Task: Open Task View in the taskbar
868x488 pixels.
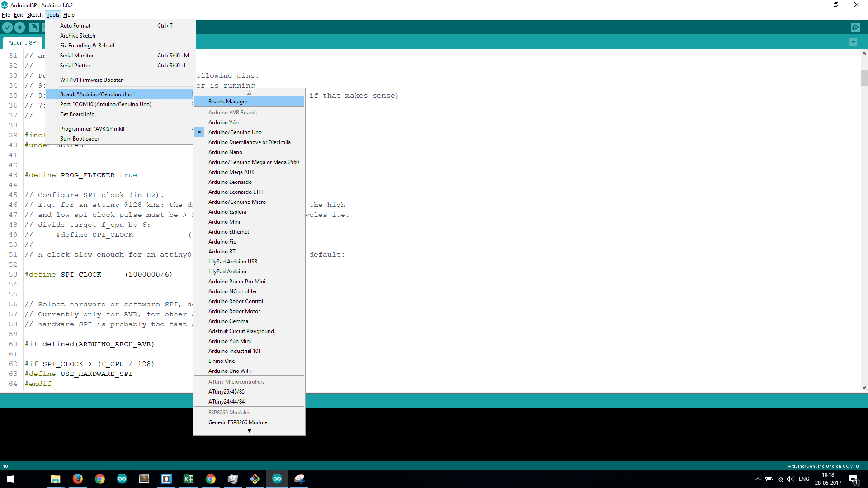Action: pos(33,479)
